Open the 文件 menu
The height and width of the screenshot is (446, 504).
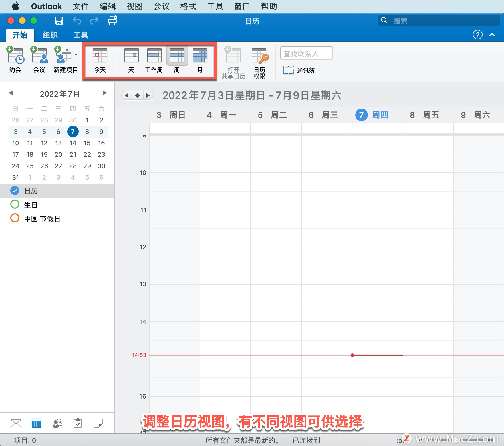tap(81, 6)
